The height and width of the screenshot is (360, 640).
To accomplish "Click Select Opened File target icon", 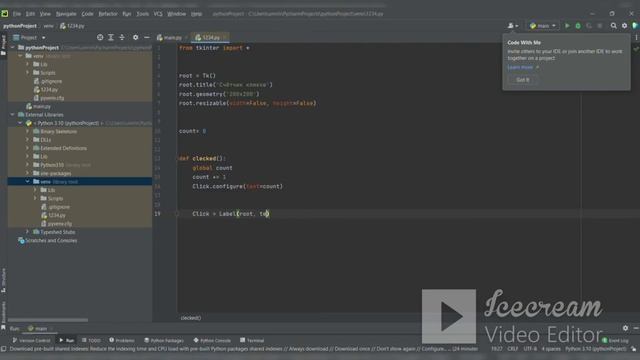I will coord(100,37).
